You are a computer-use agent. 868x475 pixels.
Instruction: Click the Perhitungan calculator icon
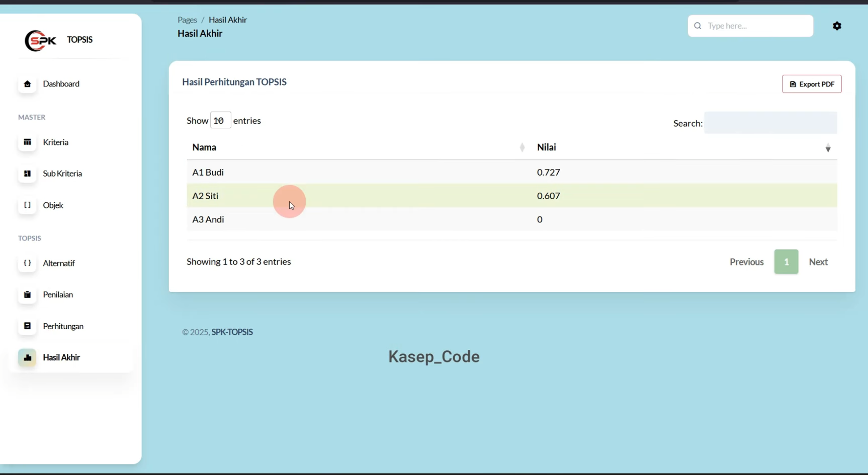point(27,326)
